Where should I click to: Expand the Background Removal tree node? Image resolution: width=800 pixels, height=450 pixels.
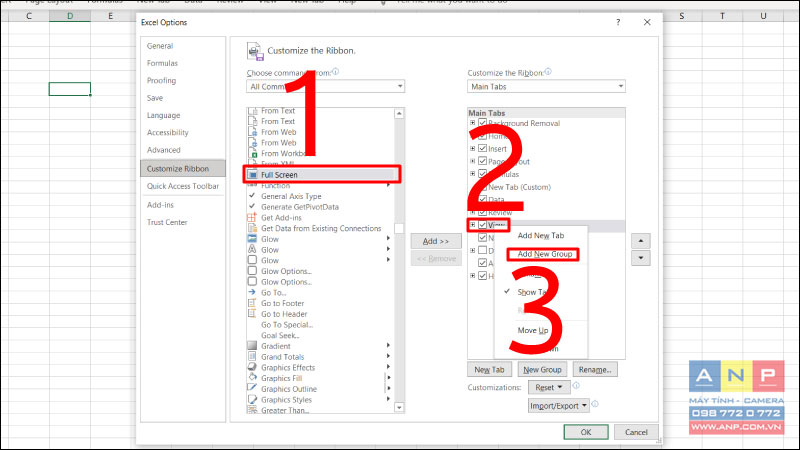point(472,123)
